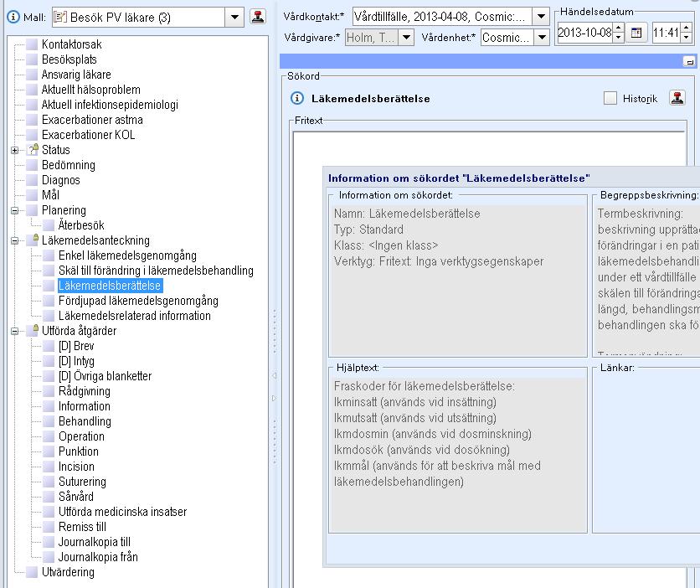Image resolution: width=700 pixels, height=588 pixels.
Task: Increase the time value 11:41
Action: pyautogui.click(x=687, y=28)
